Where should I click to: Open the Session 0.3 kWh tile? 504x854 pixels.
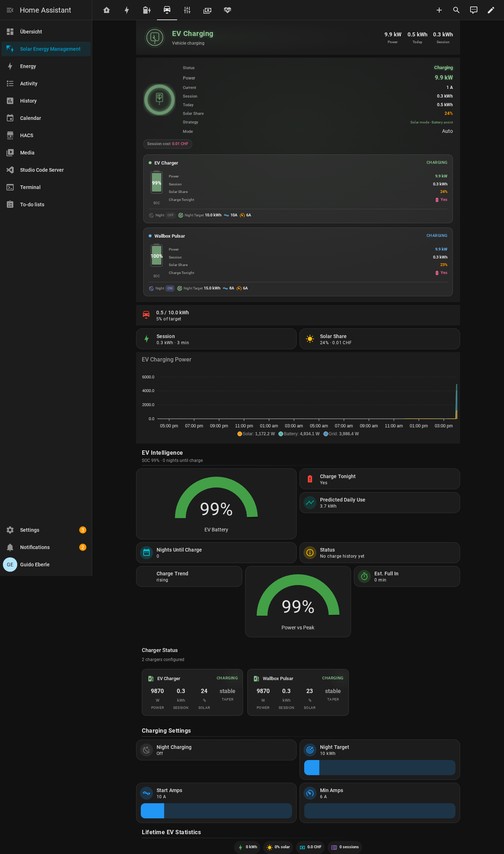(216, 339)
